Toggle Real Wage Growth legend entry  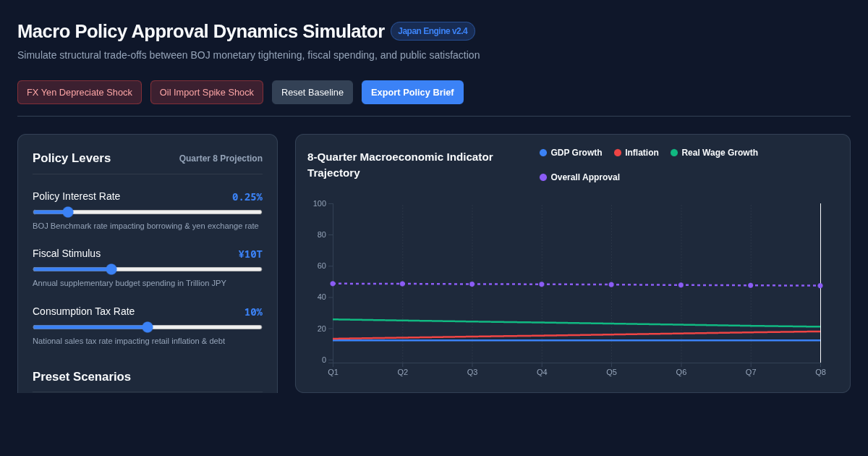coord(714,153)
